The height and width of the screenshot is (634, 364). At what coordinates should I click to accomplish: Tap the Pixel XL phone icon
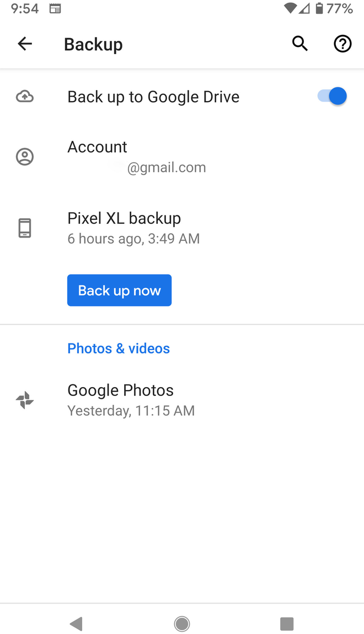pos(24,227)
